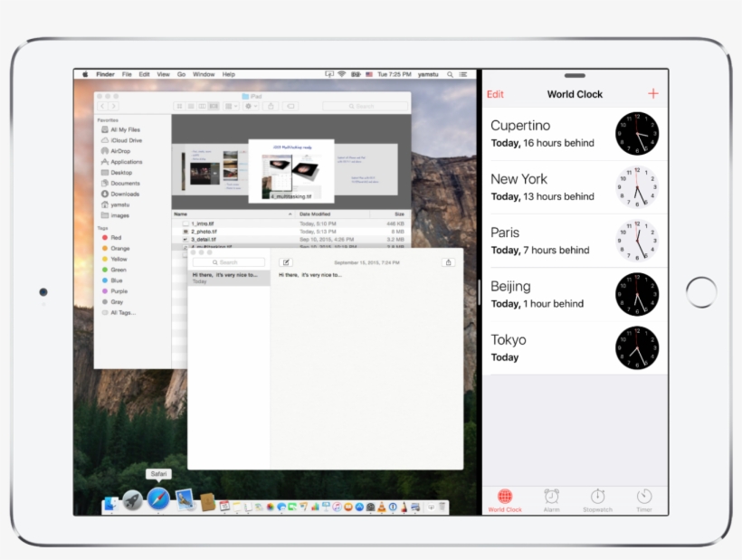Select the World Clock tab

point(505,500)
